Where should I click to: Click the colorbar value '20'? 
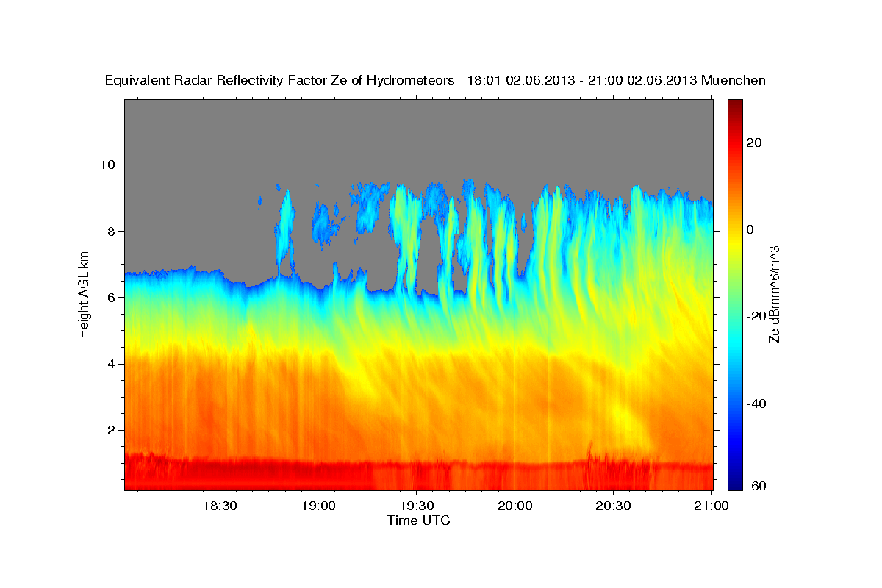tap(755, 143)
